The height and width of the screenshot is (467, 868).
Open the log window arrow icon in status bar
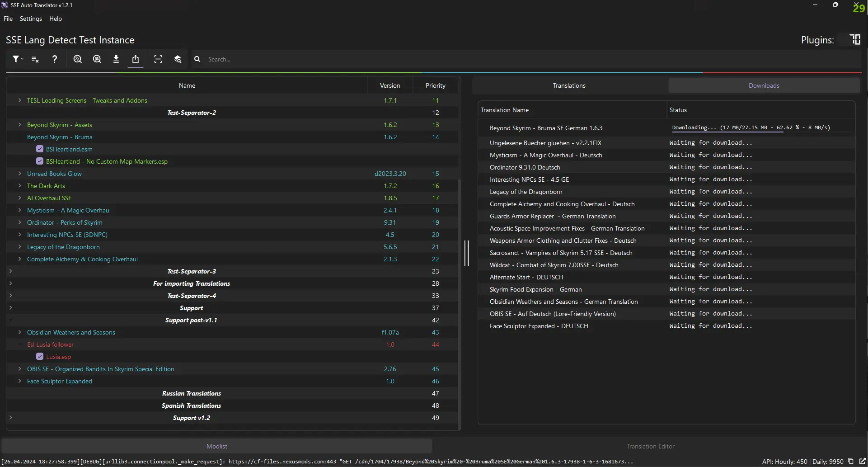coord(862,462)
